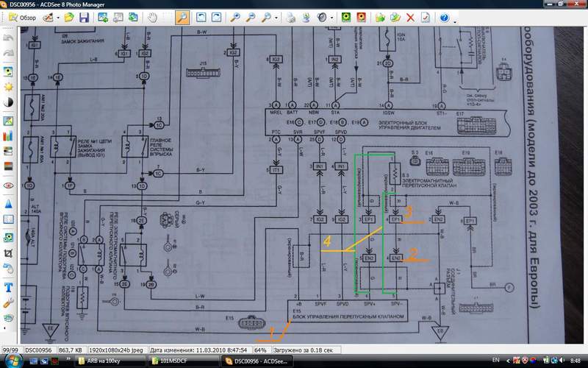Click the speaker audio icon
This screenshot has height=368, width=588.
click(x=322, y=18)
